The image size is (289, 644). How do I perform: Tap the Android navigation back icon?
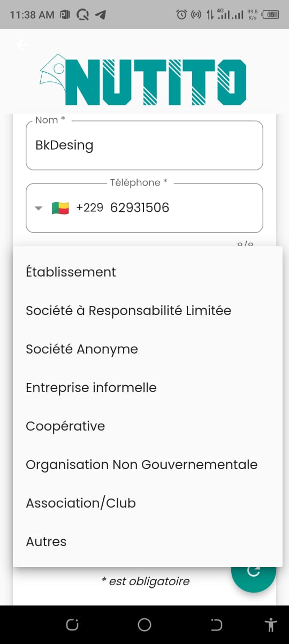pyautogui.click(x=216, y=625)
